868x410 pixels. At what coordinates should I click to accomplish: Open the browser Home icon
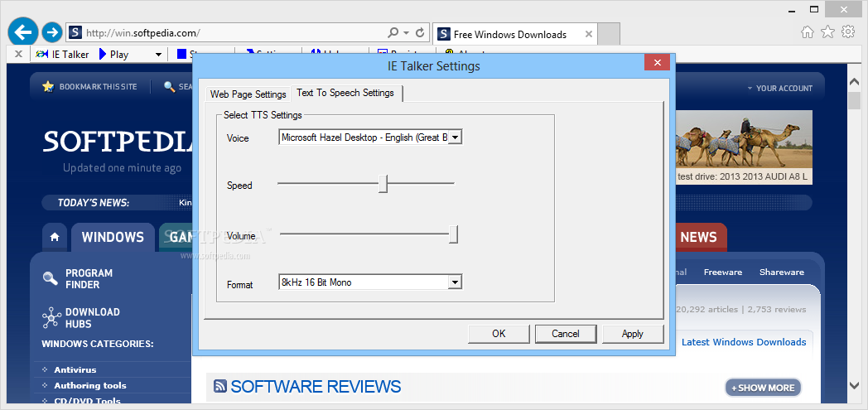[x=807, y=32]
